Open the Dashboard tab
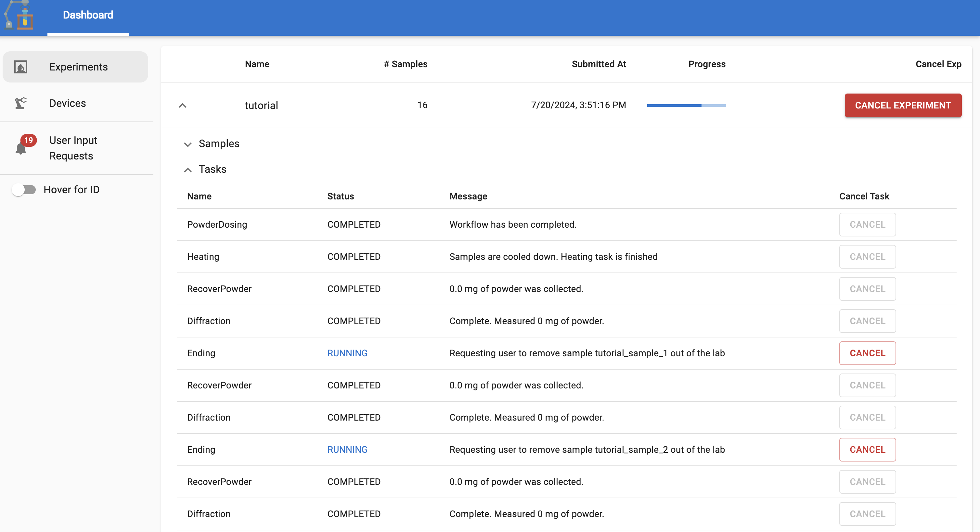This screenshot has width=980, height=532. click(x=88, y=15)
